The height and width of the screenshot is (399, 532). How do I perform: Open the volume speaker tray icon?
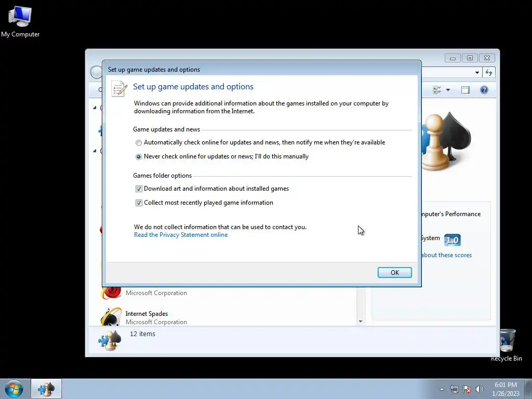click(x=480, y=389)
